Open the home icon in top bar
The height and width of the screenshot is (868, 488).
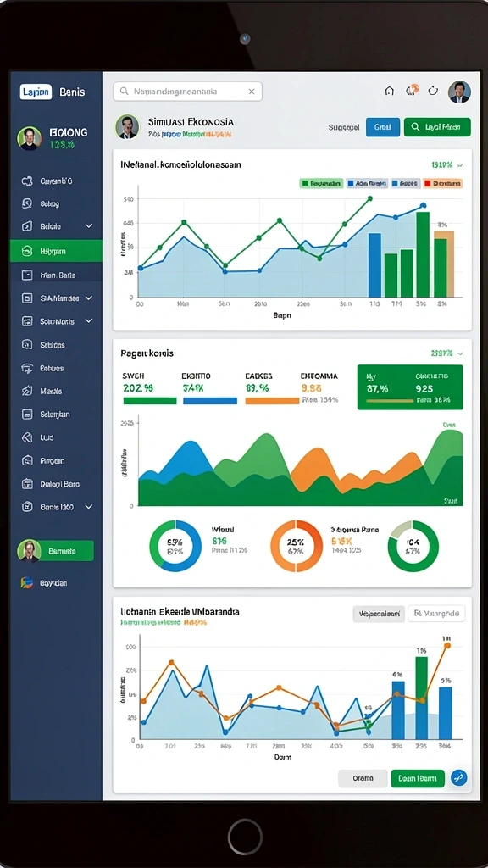click(390, 92)
